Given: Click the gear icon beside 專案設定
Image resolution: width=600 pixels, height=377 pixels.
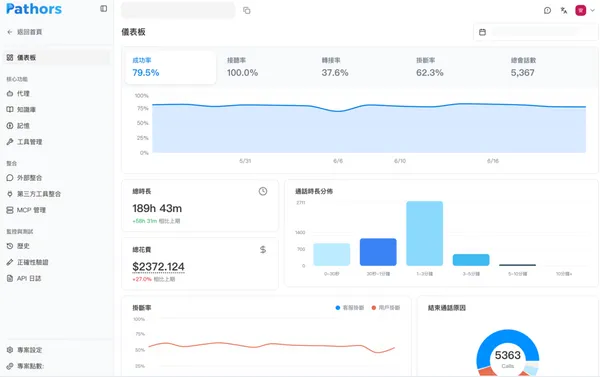Looking at the screenshot, I should (10, 350).
